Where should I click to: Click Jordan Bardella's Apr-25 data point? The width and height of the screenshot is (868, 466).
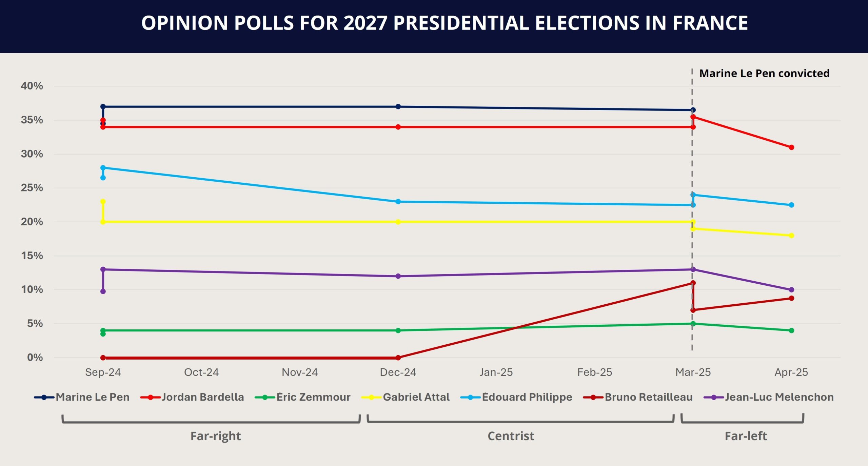point(791,147)
